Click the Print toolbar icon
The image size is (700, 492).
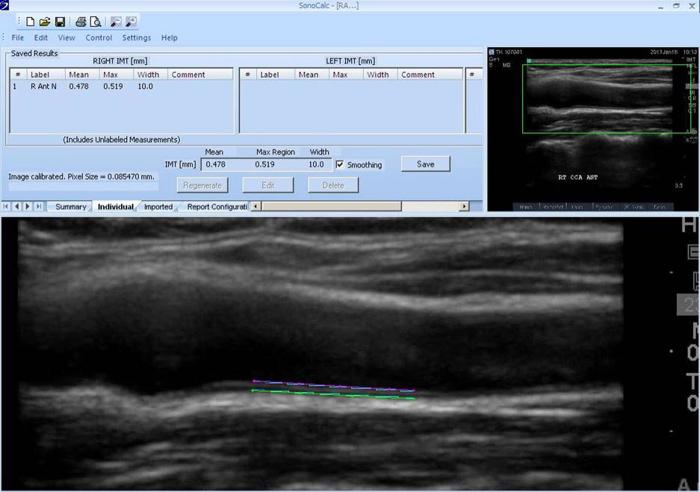pos(81,21)
